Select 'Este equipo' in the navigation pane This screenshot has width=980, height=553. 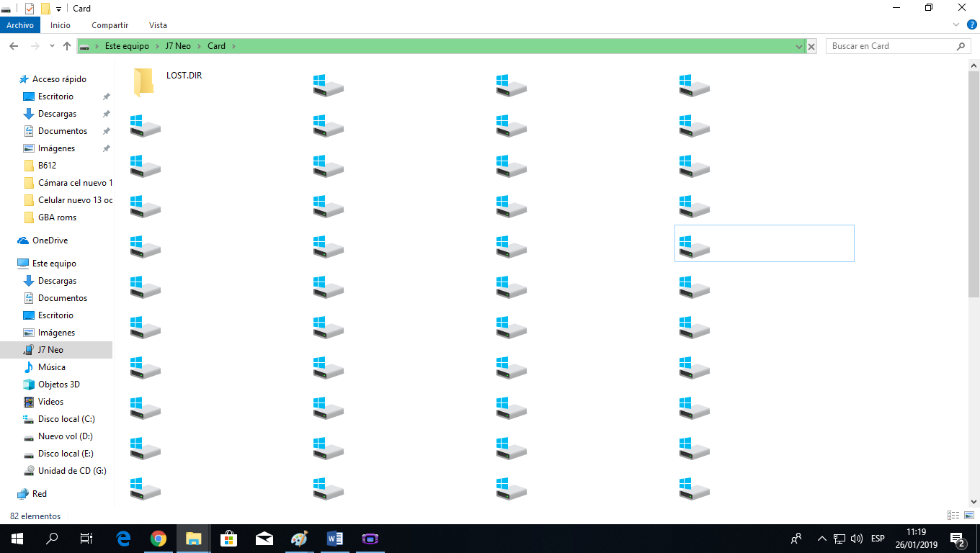point(54,264)
